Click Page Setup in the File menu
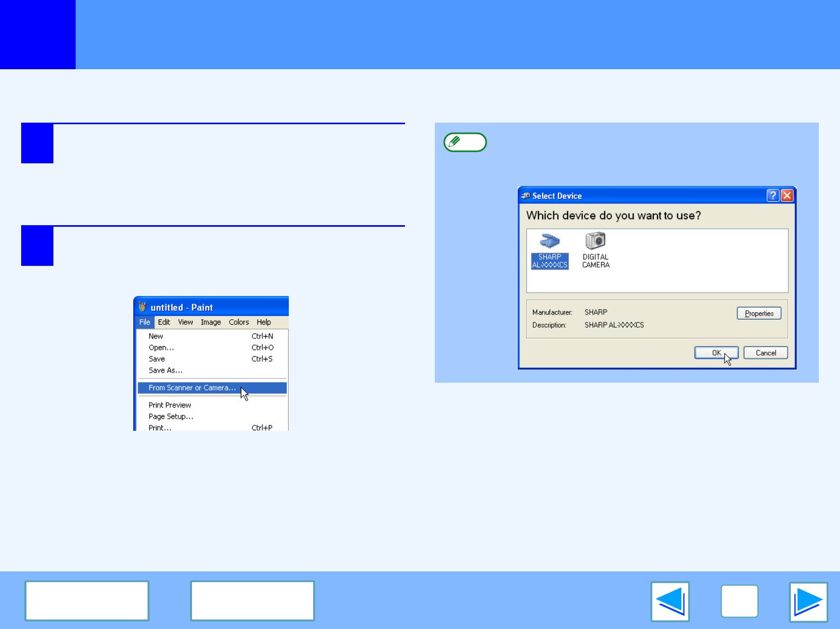The height and width of the screenshot is (629, 840). coord(171,417)
